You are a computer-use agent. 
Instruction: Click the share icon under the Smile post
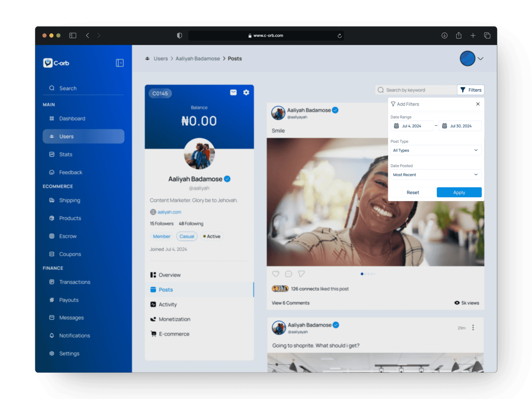(x=301, y=274)
